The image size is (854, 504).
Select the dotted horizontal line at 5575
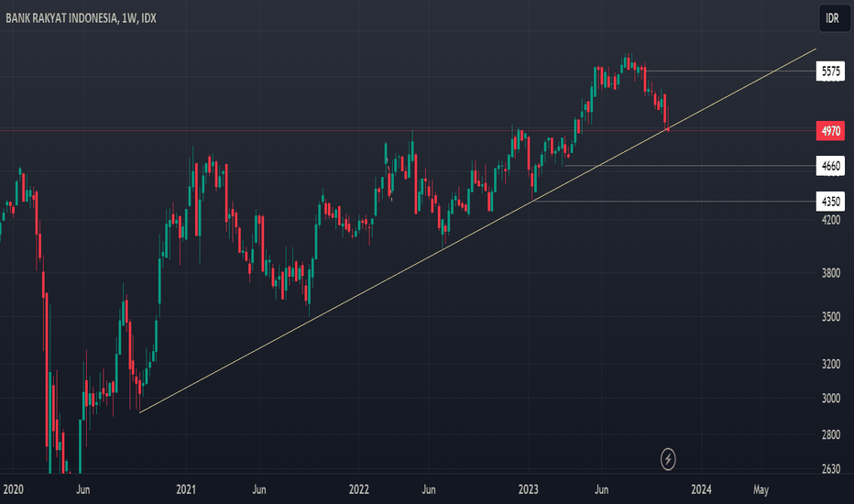tap(729, 71)
